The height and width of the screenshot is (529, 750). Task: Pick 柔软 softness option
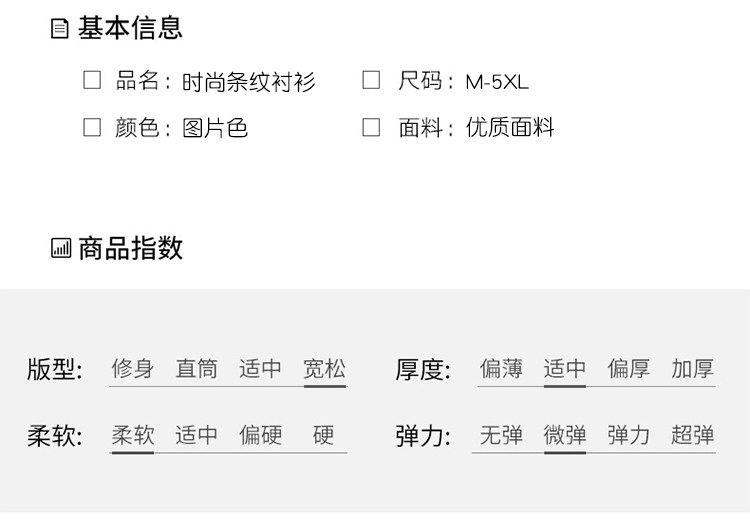[x=132, y=435]
